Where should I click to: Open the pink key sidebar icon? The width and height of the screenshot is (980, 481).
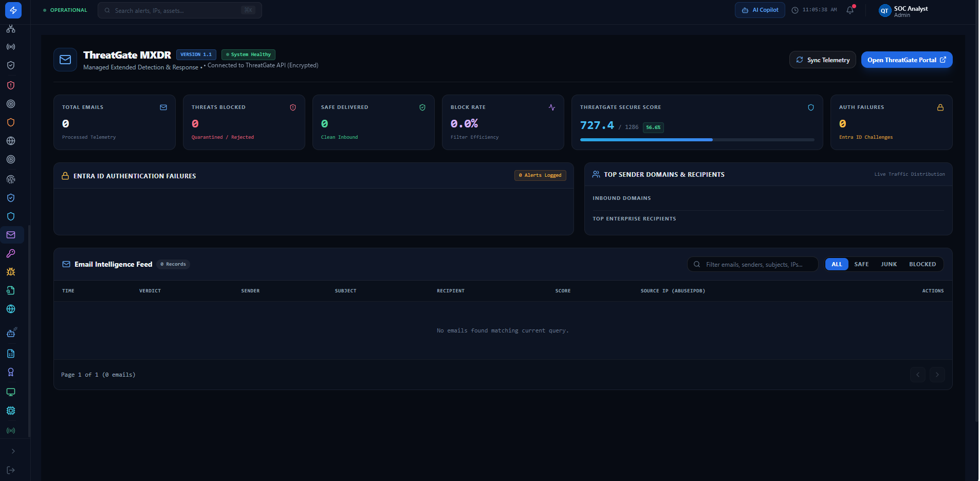[11, 253]
